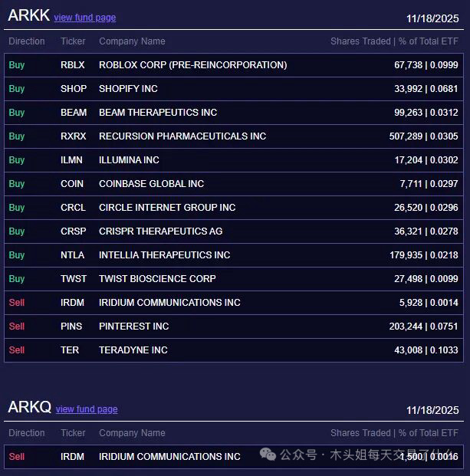Open ARKQ view fund page link
This screenshot has width=470, height=476.
pos(87,409)
